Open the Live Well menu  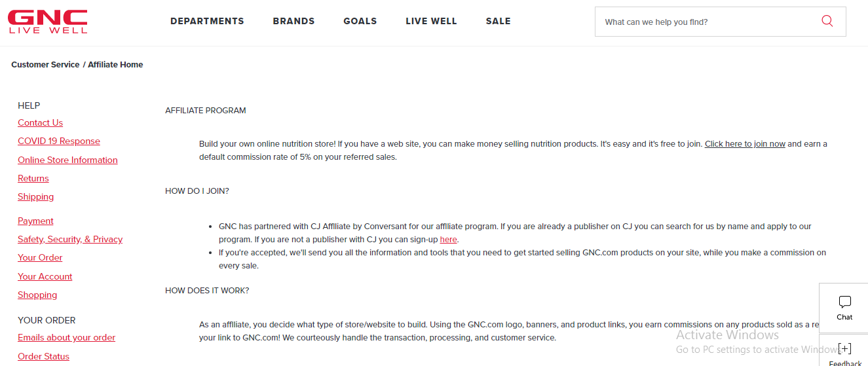431,22
